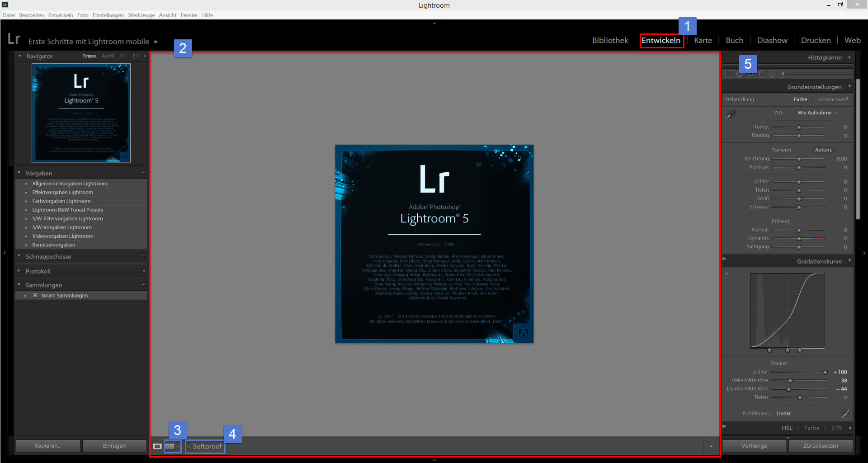Apply Autom. tone adjustment
Viewport: 868px width, 463px height.
click(823, 150)
